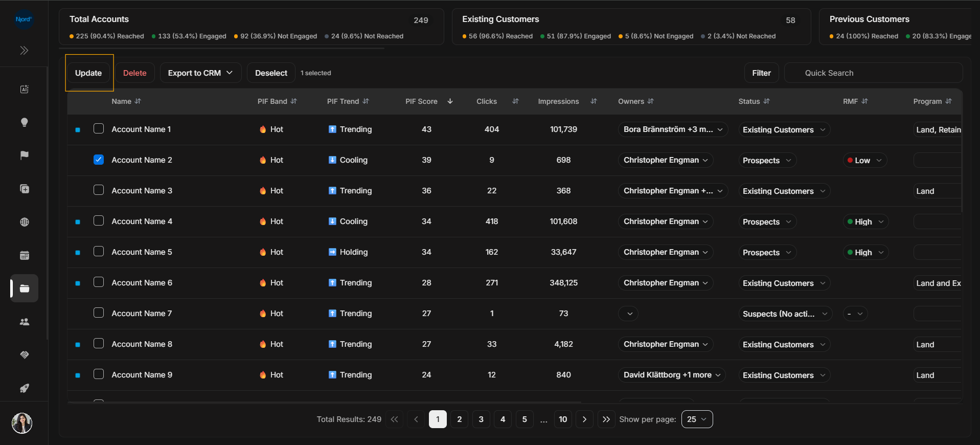Screen dimensions: 980x445
Task: Go to page 5
Action: 525,419
